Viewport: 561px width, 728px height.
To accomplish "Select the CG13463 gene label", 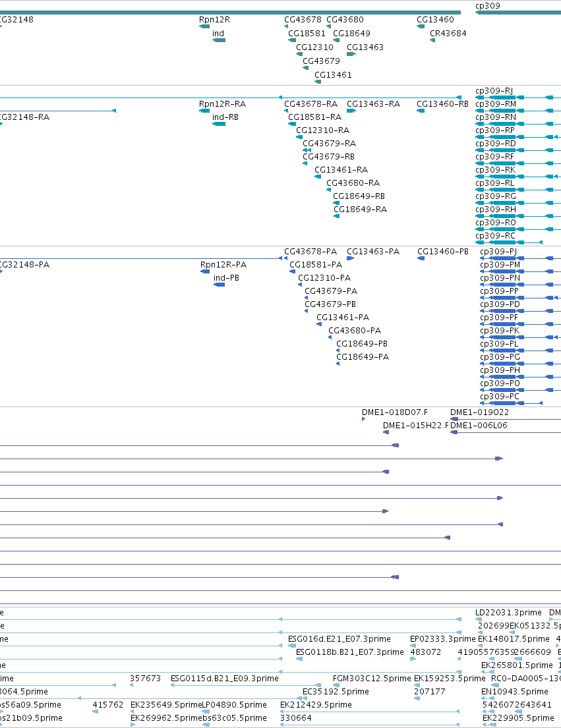I will pos(365,47).
